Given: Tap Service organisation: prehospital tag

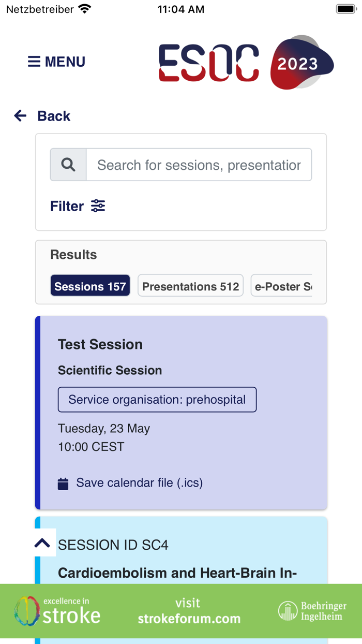Looking at the screenshot, I should (157, 400).
